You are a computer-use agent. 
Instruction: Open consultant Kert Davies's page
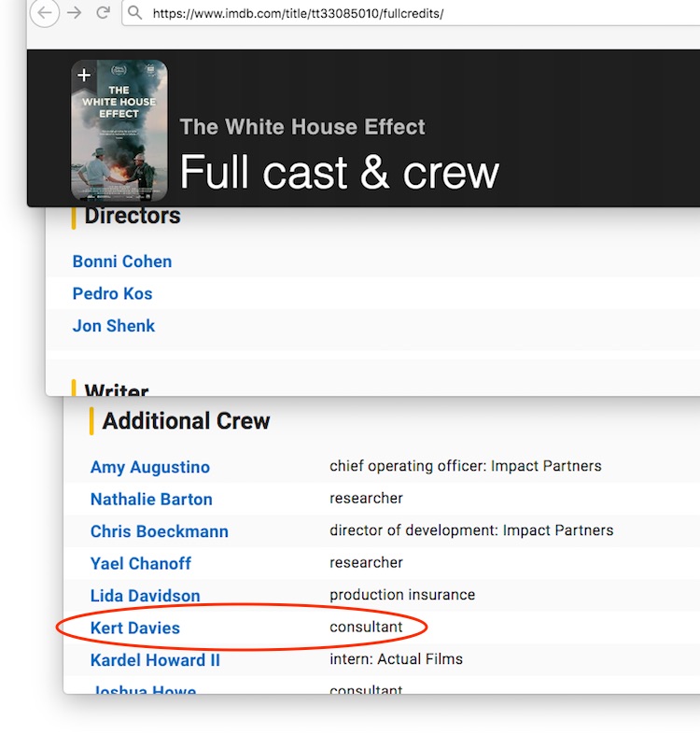pyautogui.click(x=134, y=628)
